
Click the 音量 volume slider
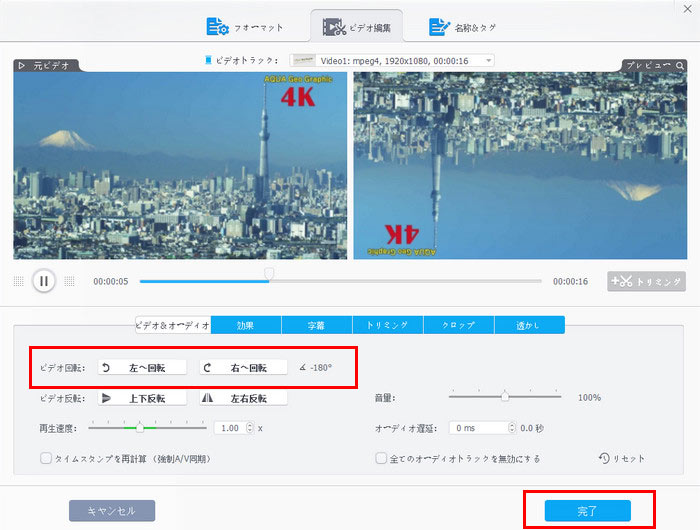pyautogui.click(x=505, y=397)
